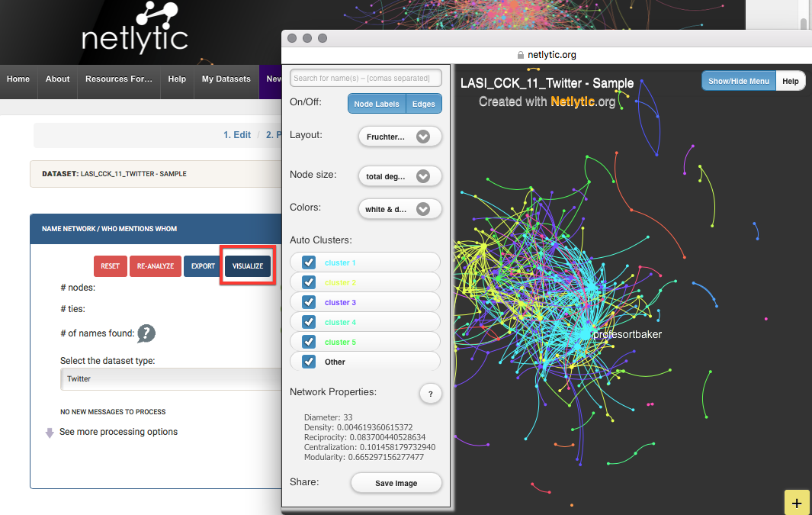Screen dimensions: 812x515
Task: Open the Layout dropdown
Action: tap(400, 136)
